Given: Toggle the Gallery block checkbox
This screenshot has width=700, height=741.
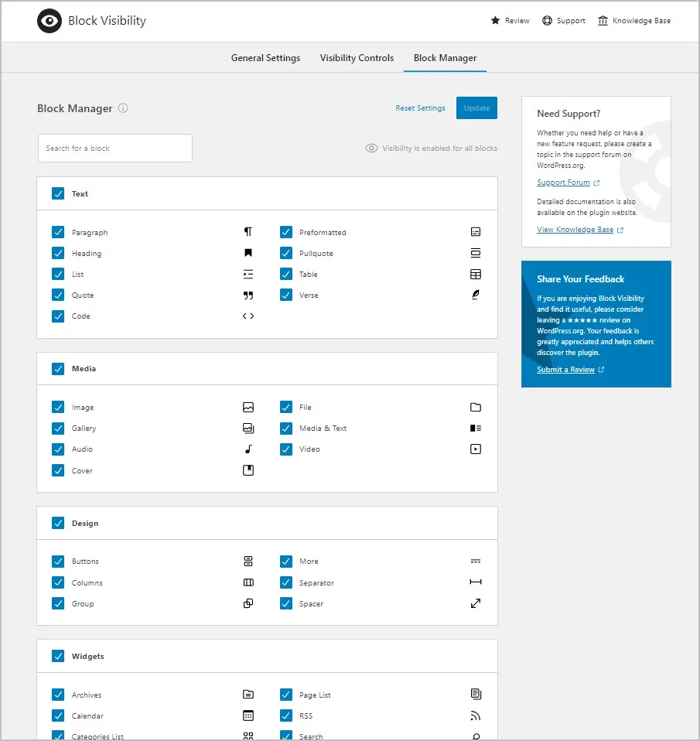Looking at the screenshot, I should pyautogui.click(x=58, y=429).
